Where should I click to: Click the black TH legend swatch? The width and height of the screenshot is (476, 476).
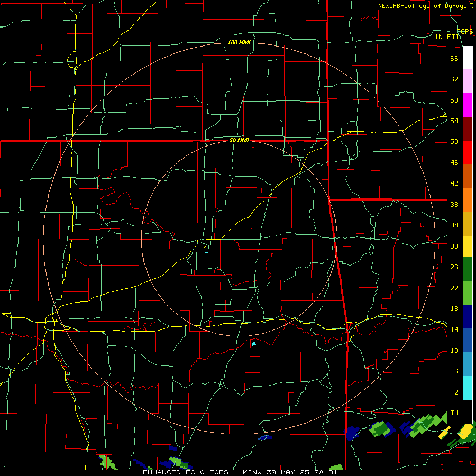(467, 411)
